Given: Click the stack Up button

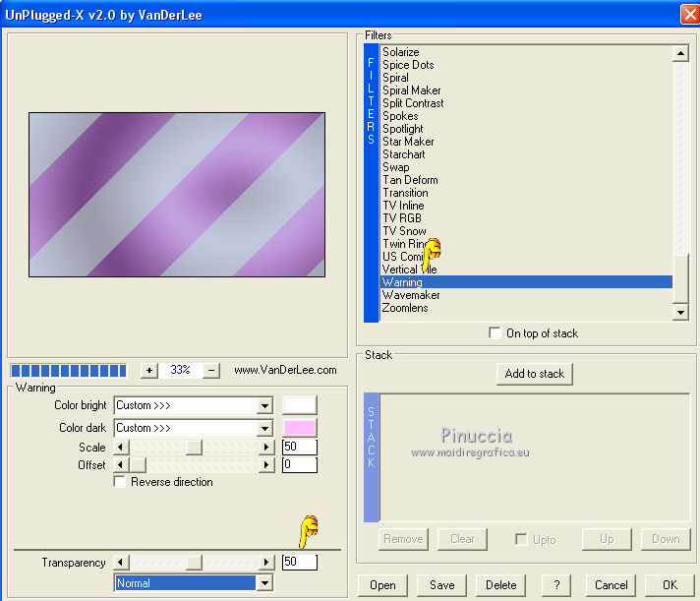Looking at the screenshot, I should coord(607,539).
